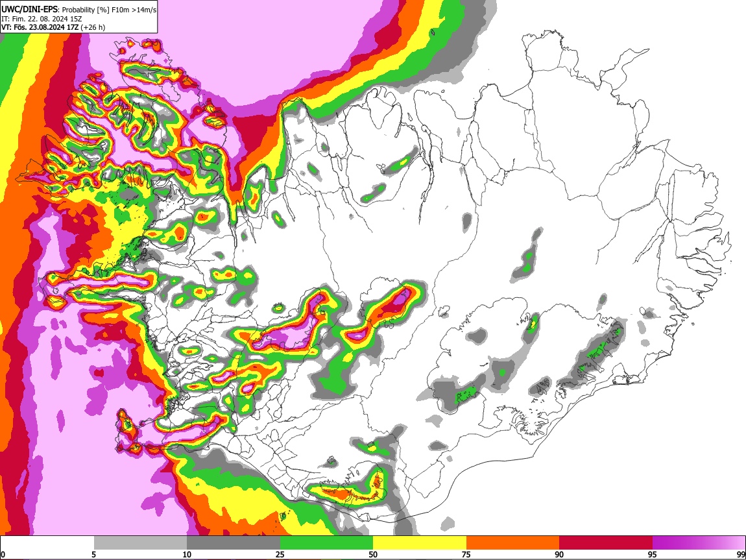
Task: Click the dark gray 10–25 legend band
Action: (234, 543)
